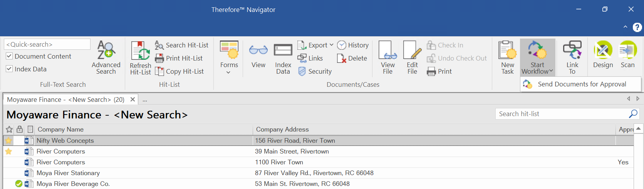Toggle Index Data checkbox

pyautogui.click(x=9, y=69)
